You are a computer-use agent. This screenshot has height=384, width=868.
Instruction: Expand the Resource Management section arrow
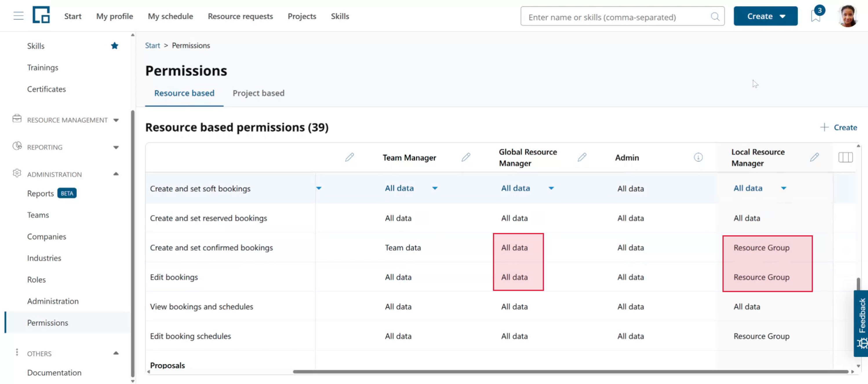coord(116,120)
